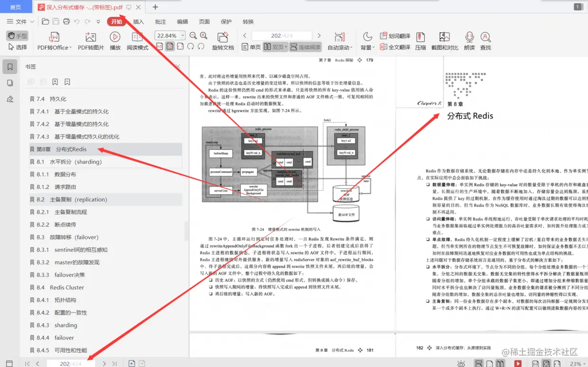
Task: Select bookmark 第8章 分布式Redis
Action: [106, 149]
